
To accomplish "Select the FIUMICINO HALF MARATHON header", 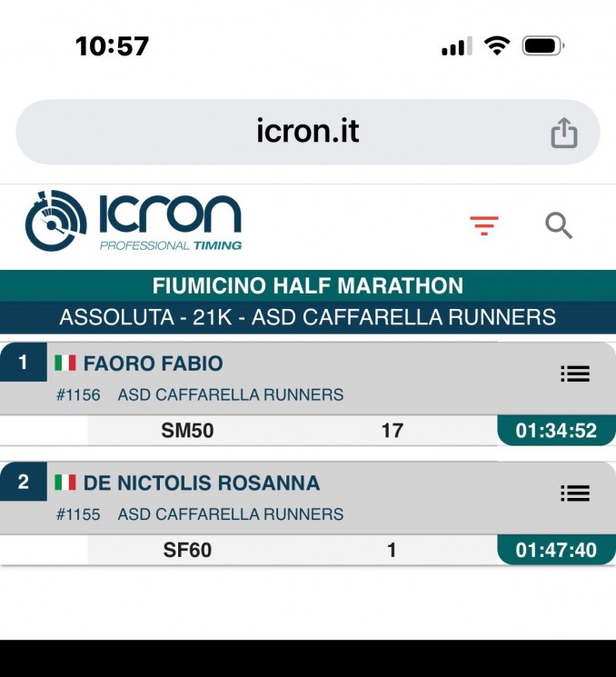I will tap(308, 286).
